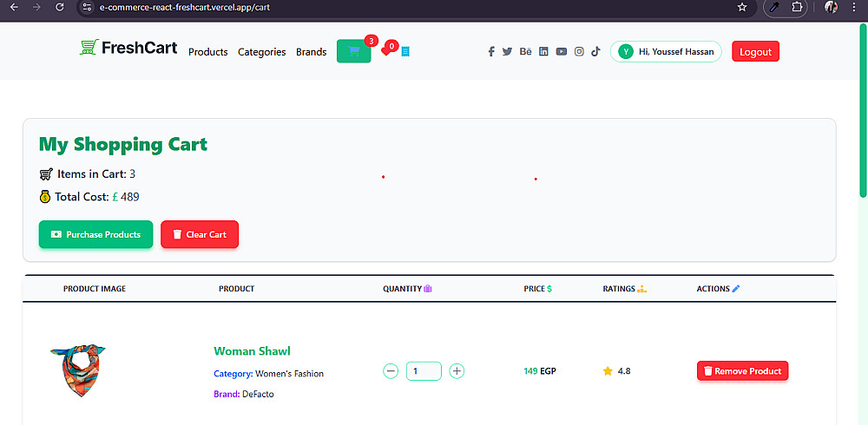The image size is (868, 425).
Task: Open Chrome three-dot menu
Action: [x=852, y=8]
